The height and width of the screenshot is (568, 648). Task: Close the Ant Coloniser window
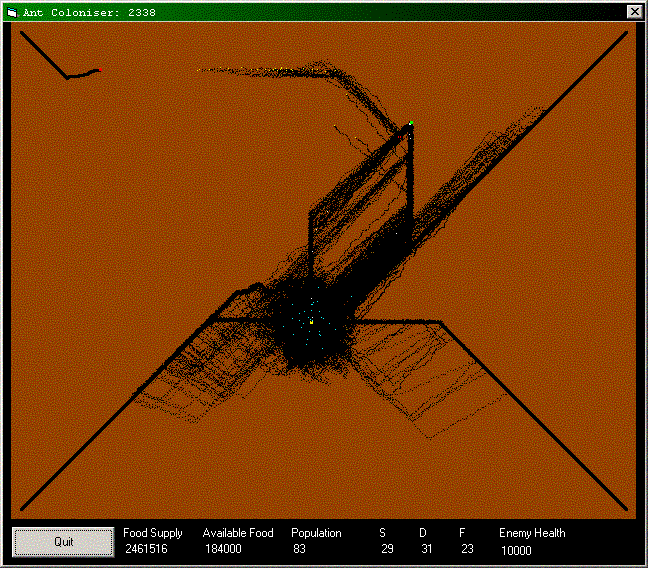634,11
